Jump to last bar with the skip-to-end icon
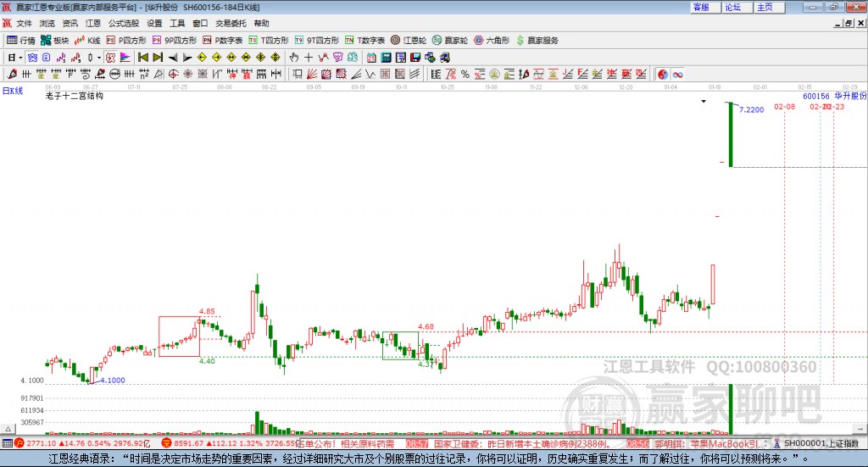Viewport: 868px width, 467px height. point(158,58)
